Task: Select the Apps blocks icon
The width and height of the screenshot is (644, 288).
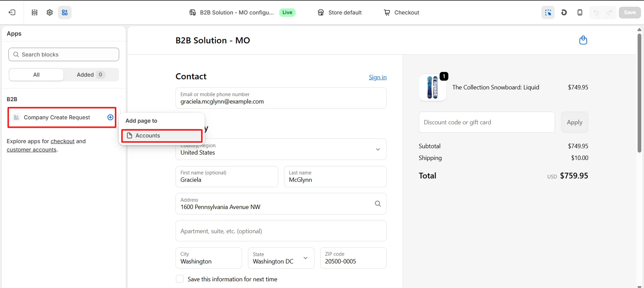Action: point(65,12)
